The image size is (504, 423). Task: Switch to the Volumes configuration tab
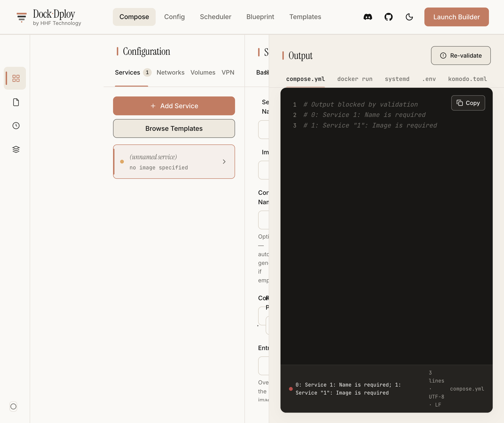(x=203, y=72)
